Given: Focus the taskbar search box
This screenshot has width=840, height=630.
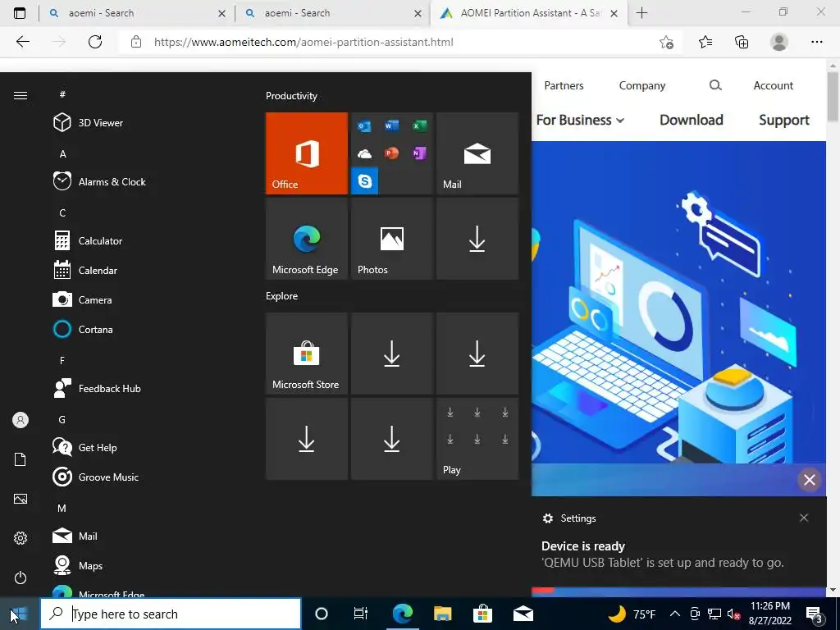Looking at the screenshot, I should [171, 614].
